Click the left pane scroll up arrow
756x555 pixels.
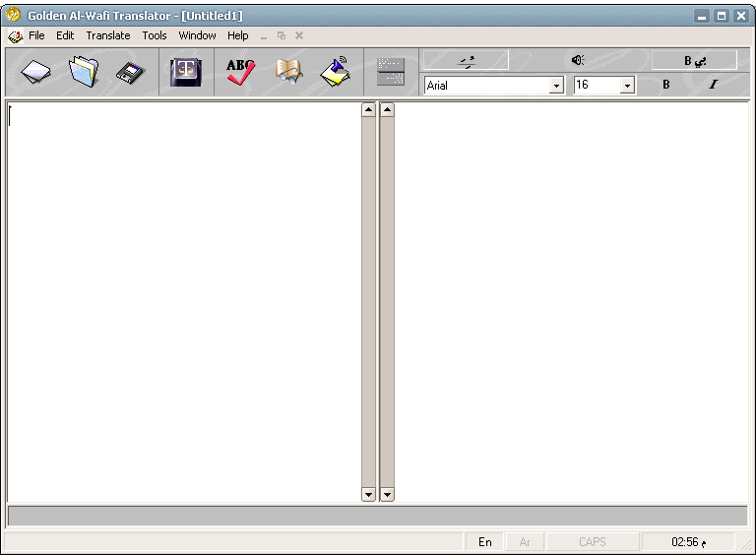368,110
